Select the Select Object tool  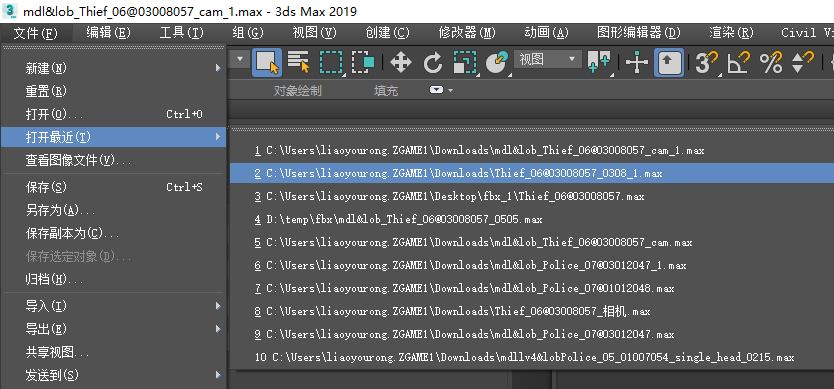tap(267, 62)
